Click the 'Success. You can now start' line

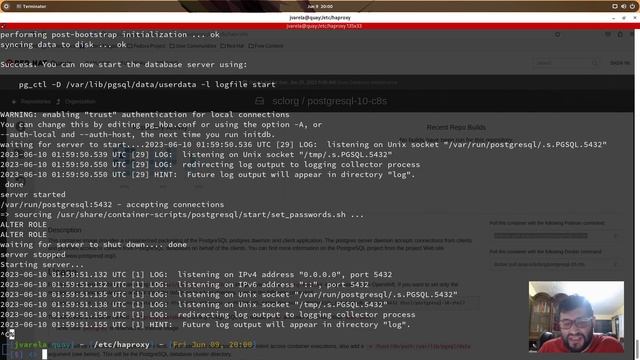click(x=124, y=64)
